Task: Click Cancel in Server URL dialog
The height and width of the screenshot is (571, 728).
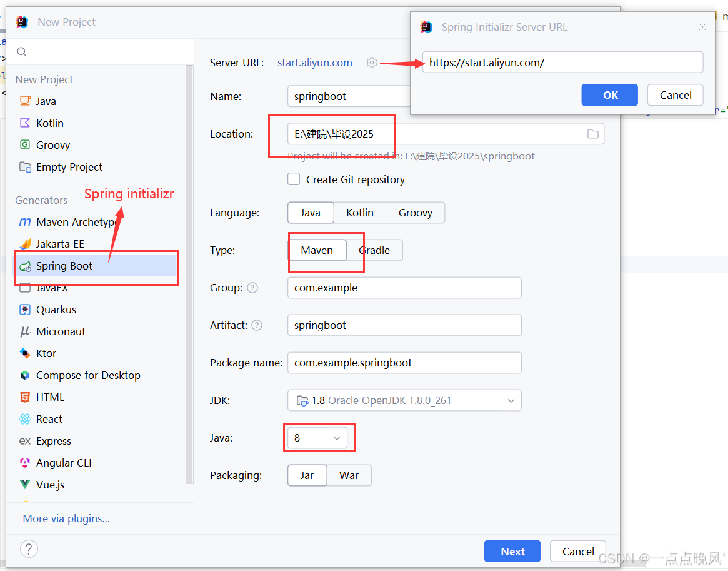Action: (675, 95)
